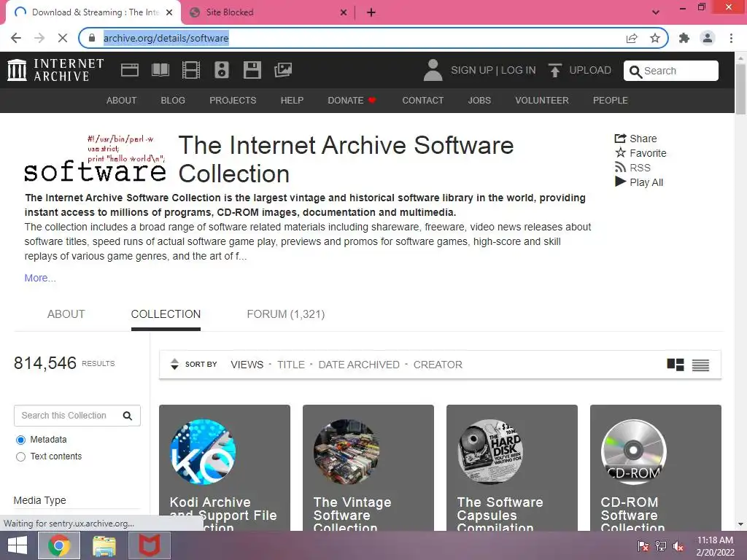
Task: Sort results by TITLE
Action: (x=290, y=365)
